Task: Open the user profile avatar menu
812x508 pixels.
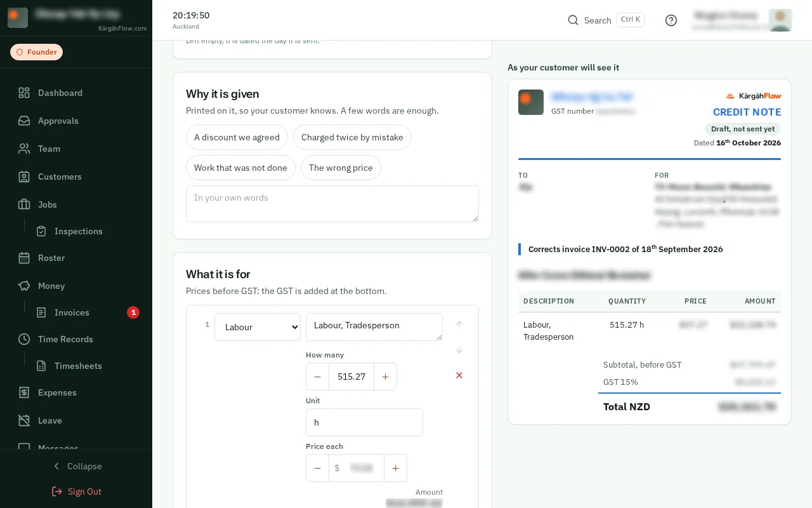Action: click(780, 20)
